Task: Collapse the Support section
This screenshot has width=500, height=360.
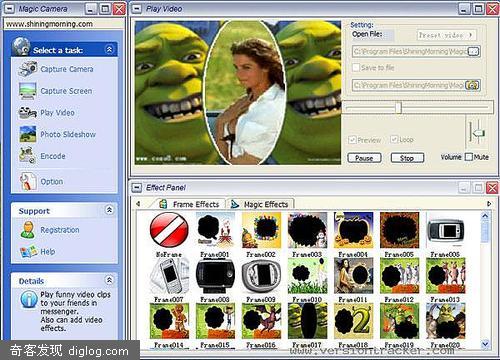Action: pyautogui.click(x=109, y=210)
